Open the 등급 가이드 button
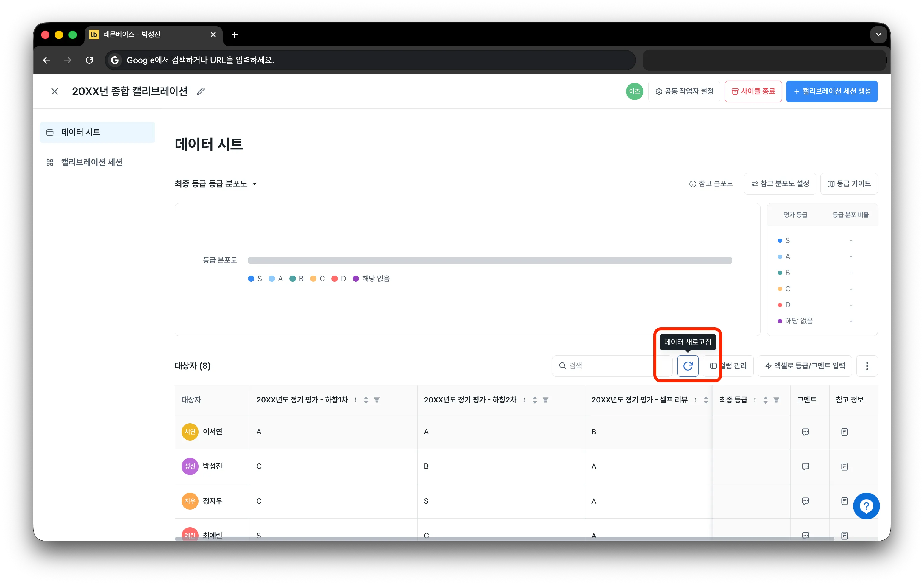Screen dimensions: 924x585 [x=849, y=184]
